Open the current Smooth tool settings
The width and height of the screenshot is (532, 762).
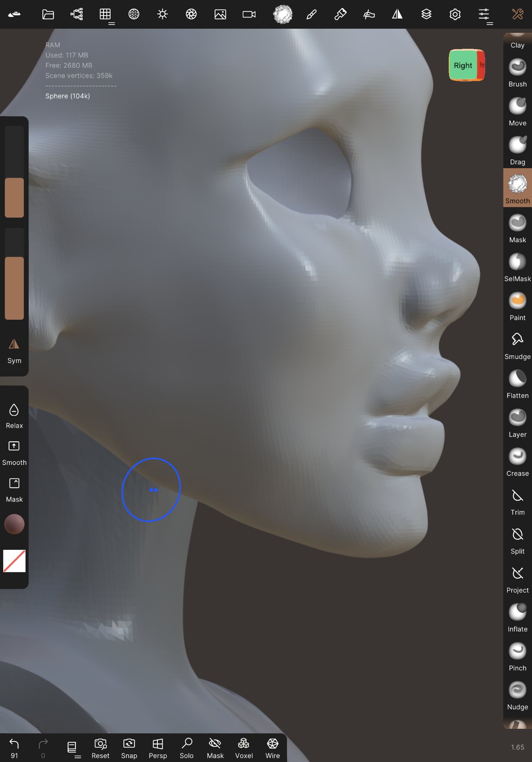coord(283,14)
